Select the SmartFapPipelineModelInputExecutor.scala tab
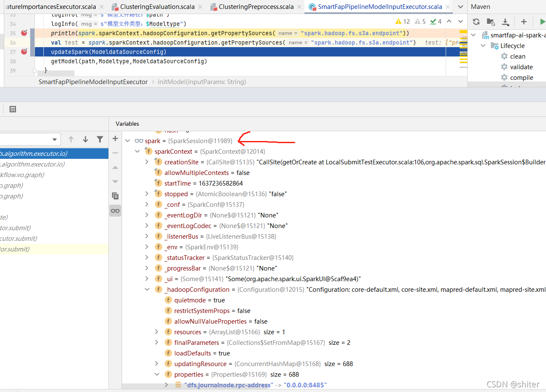The width and height of the screenshot is (546, 392). (380, 7)
